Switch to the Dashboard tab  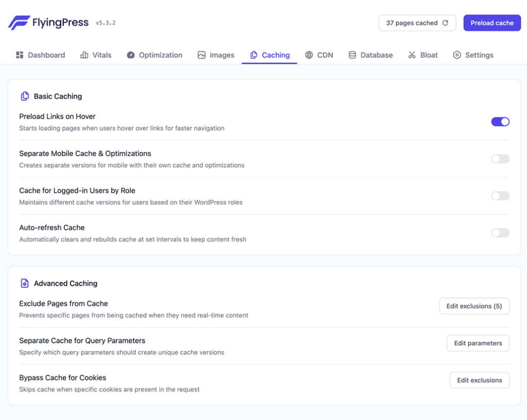pyautogui.click(x=40, y=55)
